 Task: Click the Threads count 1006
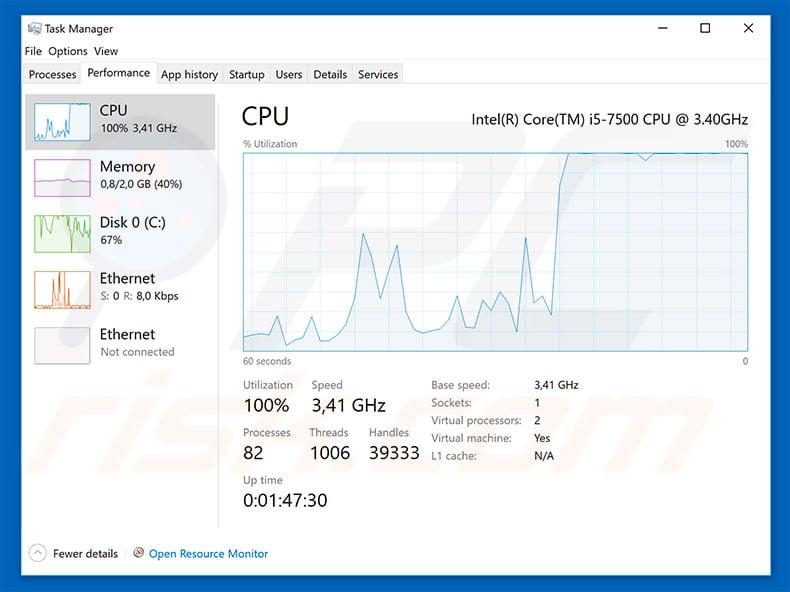[330, 452]
